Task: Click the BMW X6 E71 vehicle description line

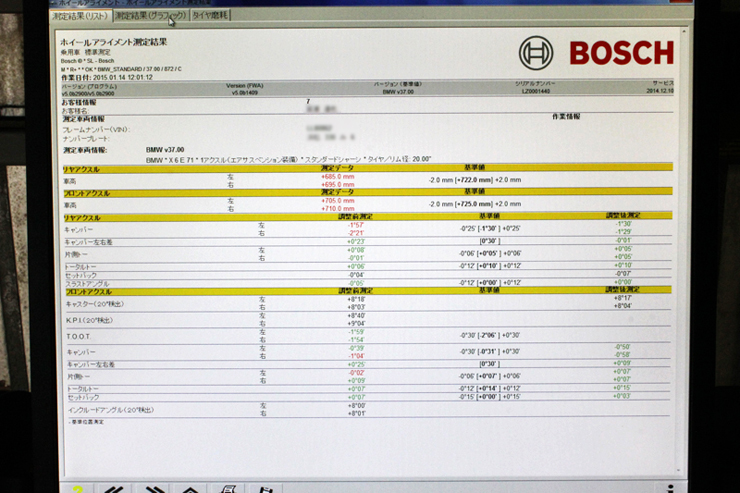Action: point(288,159)
